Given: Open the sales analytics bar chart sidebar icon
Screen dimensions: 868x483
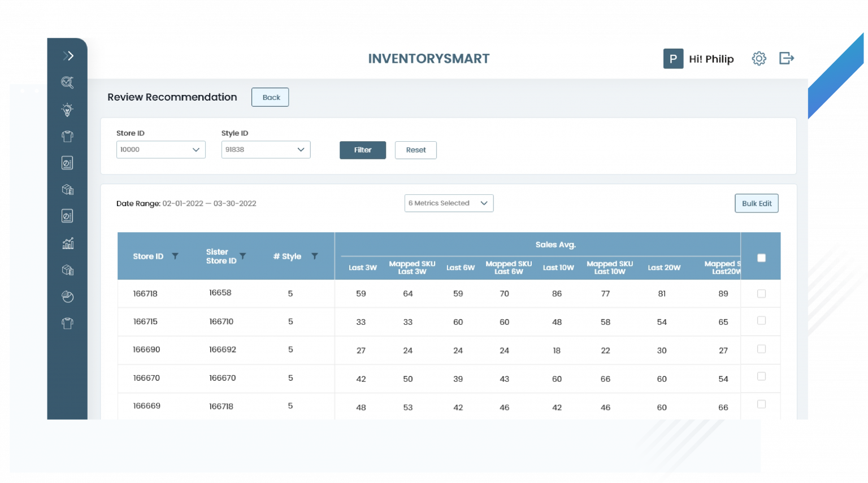Looking at the screenshot, I should point(67,243).
